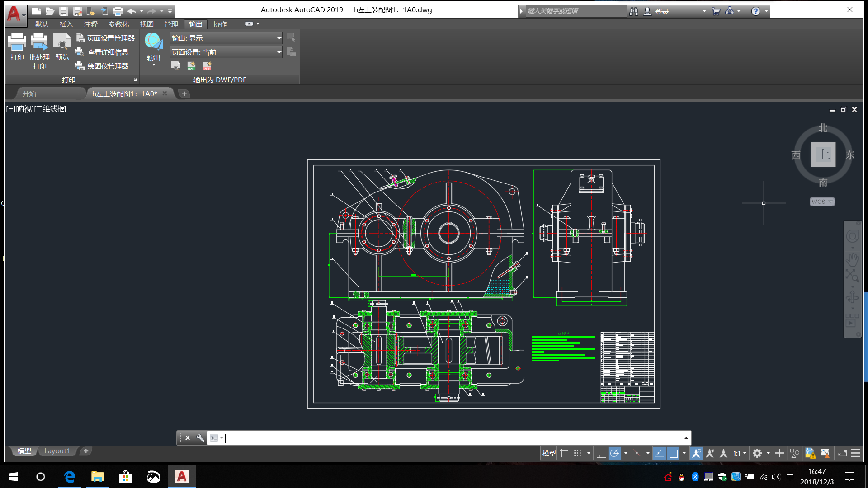Screen dimensions: 868x488
Task: Open the 1:1 annotation scale dropdown
Action: click(740, 453)
